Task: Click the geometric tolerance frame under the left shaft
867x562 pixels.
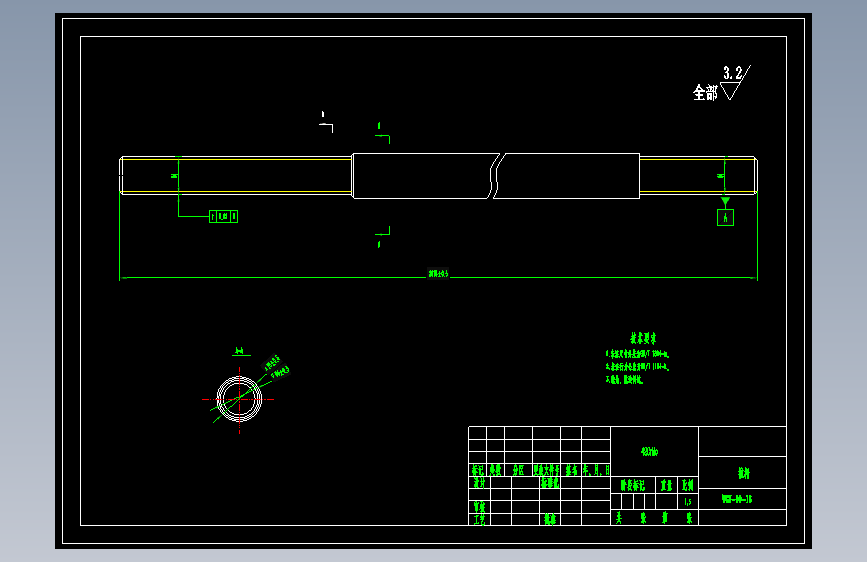Action: pos(223,216)
